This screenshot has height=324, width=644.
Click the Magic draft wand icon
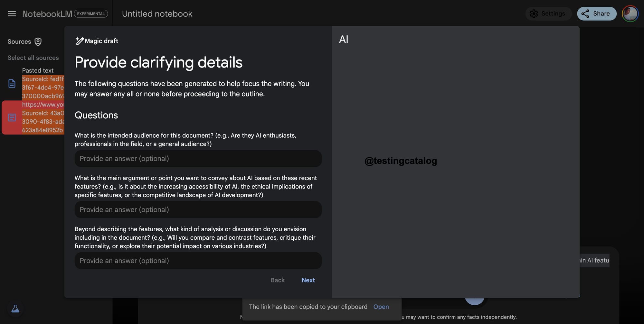coord(79,41)
